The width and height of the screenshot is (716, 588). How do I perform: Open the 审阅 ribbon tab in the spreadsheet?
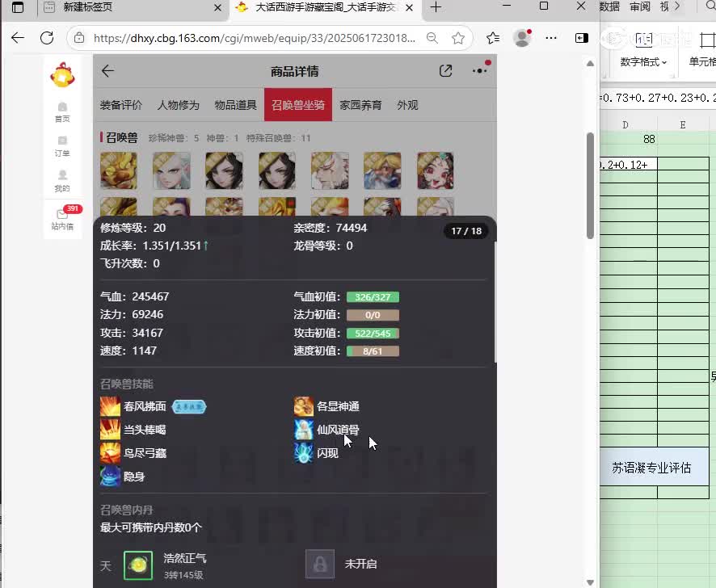click(640, 6)
